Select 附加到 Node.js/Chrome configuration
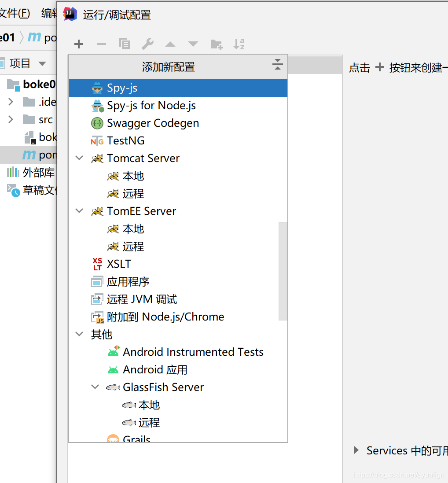The image size is (448, 483). click(178, 317)
